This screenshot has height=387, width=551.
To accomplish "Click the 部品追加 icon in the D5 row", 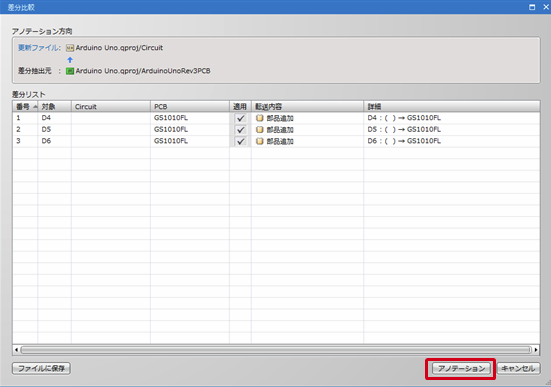I will click(x=259, y=130).
